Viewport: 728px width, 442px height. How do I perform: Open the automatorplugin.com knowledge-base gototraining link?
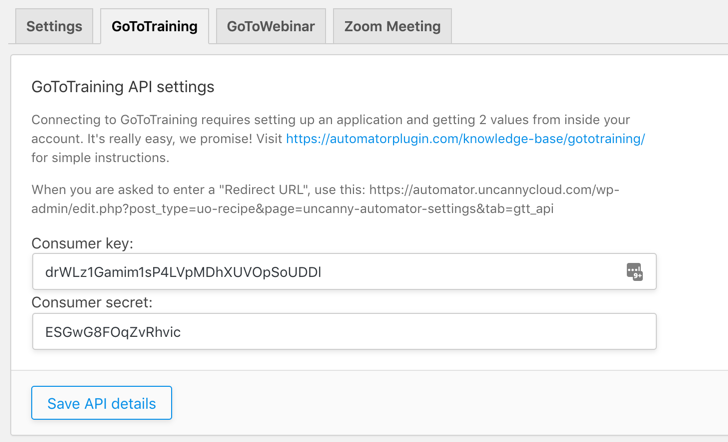tap(465, 138)
